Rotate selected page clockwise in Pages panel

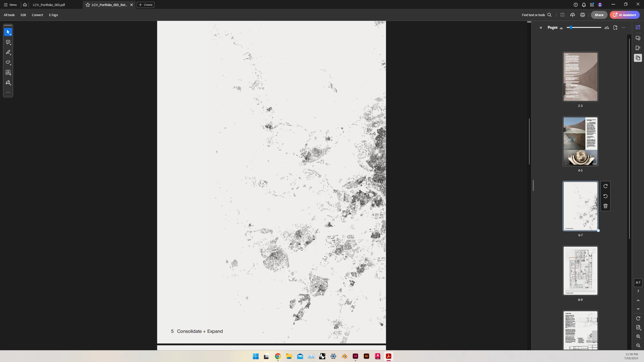[x=606, y=186]
